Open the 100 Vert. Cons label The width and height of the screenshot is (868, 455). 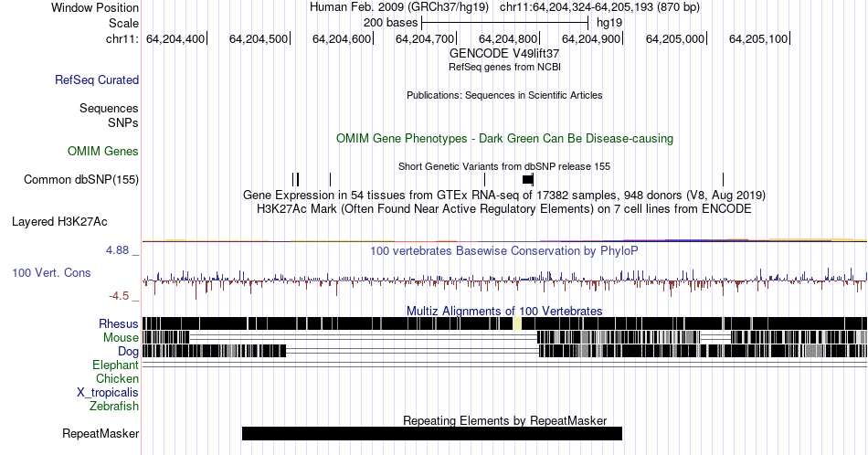tap(51, 272)
